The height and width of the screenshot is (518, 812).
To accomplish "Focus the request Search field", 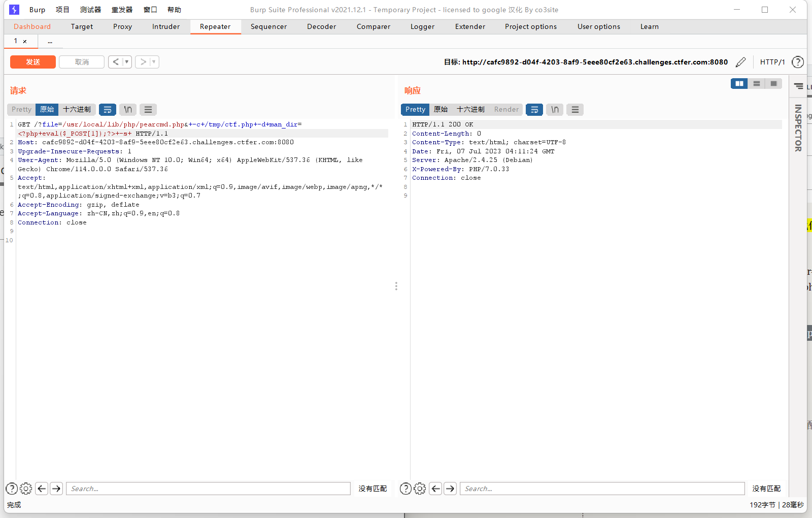I will click(208, 489).
